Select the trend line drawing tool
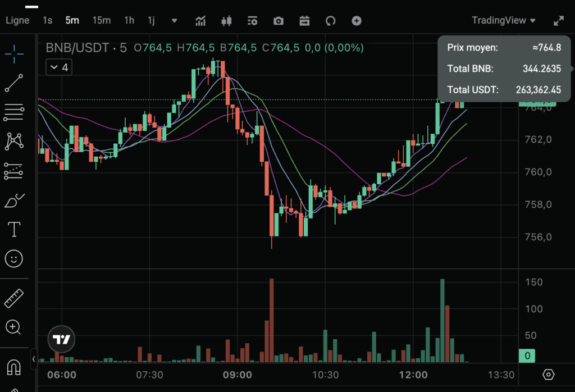 click(13, 84)
